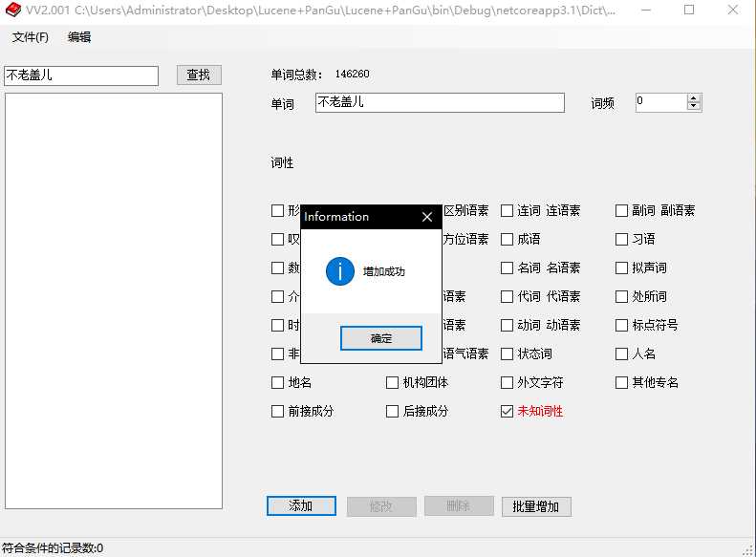756x557 pixels.
Task: Enable the 外文字符 checkbox
Action: click(x=508, y=383)
